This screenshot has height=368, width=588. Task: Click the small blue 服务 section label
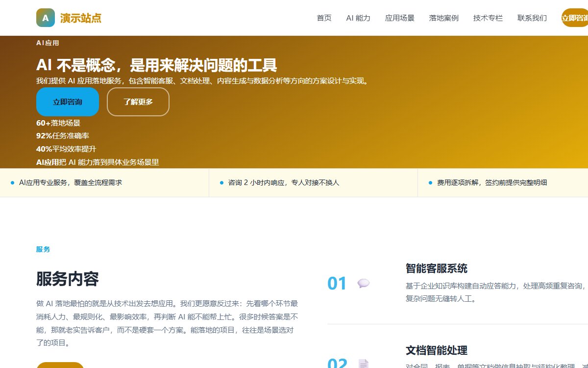pyautogui.click(x=43, y=249)
